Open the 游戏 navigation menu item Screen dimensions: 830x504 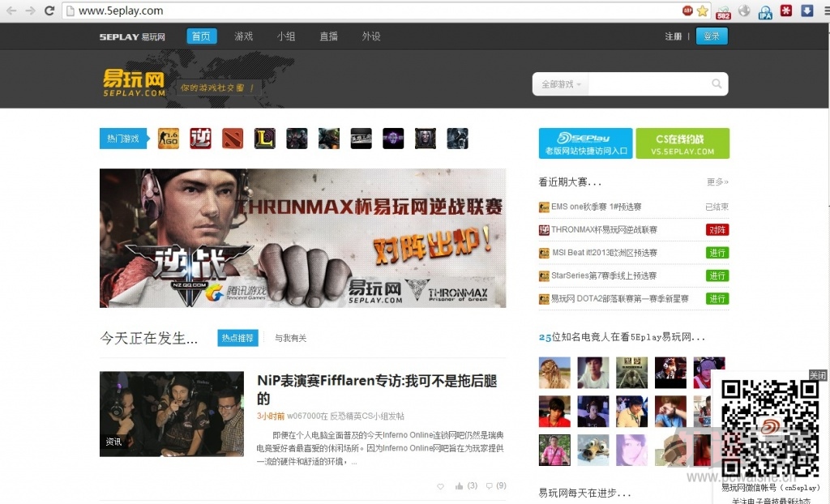click(x=244, y=36)
